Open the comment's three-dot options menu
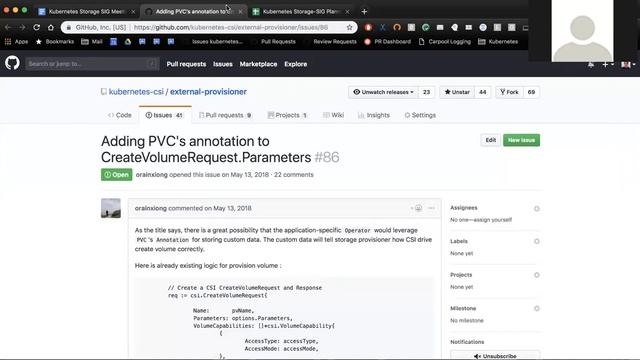The height and width of the screenshot is (360, 640). (x=431, y=208)
